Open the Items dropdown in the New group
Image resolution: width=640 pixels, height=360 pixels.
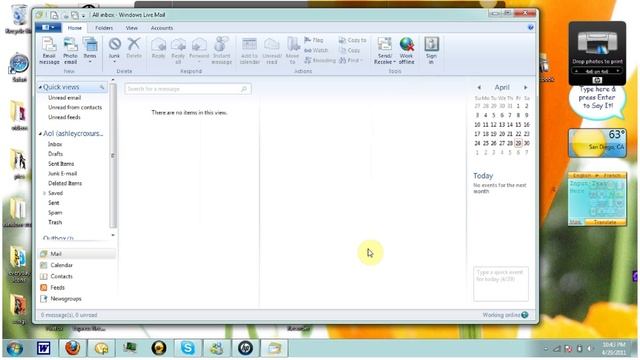pos(90,51)
